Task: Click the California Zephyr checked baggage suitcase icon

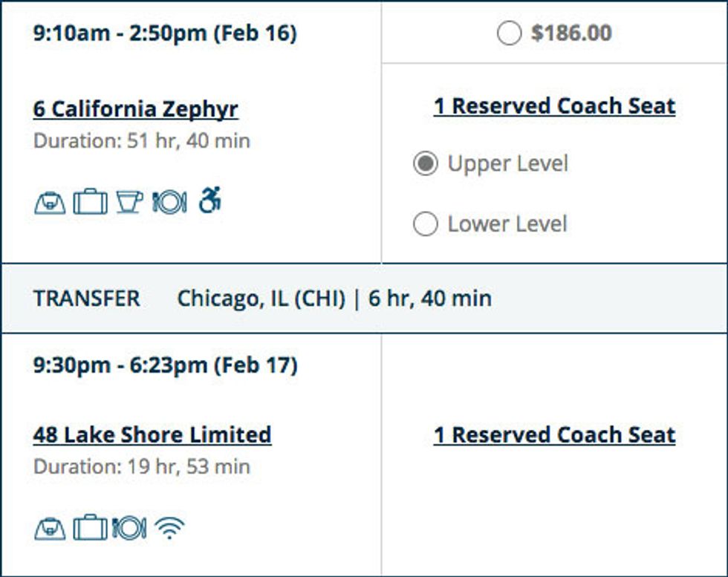Action: tap(90, 202)
